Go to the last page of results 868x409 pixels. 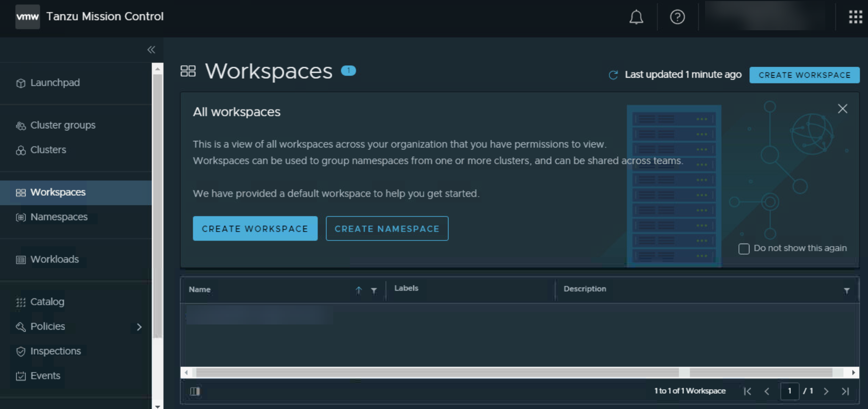point(845,391)
